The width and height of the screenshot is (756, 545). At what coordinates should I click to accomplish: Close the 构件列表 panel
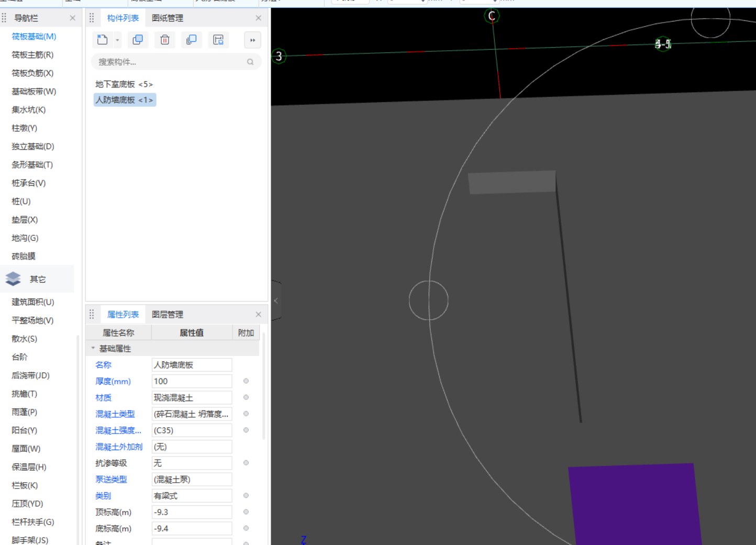(258, 18)
